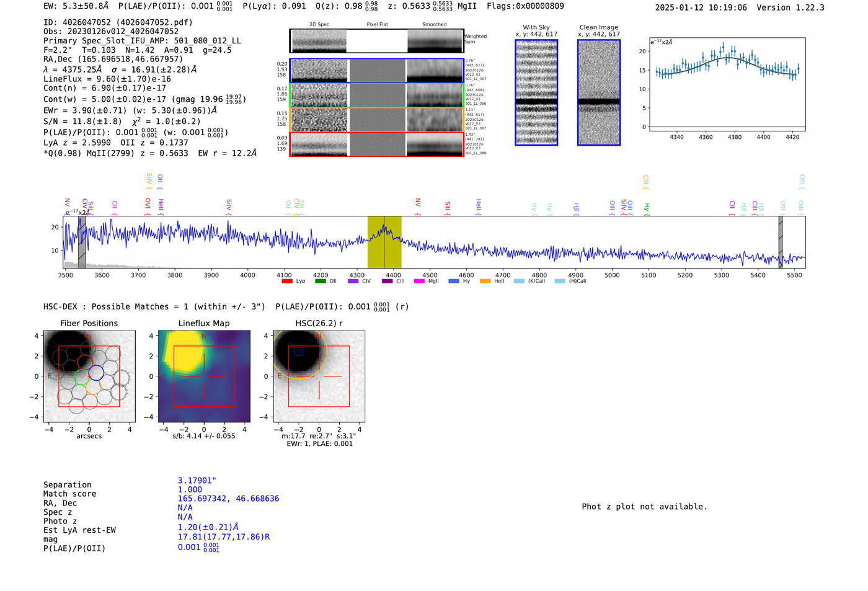868x591 pixels.
Task: Select the ID: 4026047052 line
Action: (x=118, y=22)
